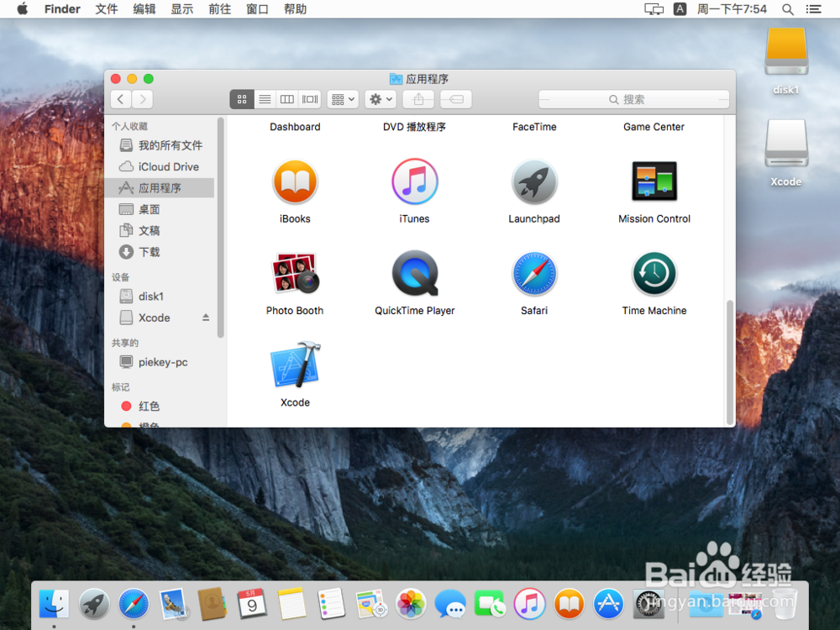Select piekey-pc under shared in sidebar
840x630 pixels.
pos(160,362)
